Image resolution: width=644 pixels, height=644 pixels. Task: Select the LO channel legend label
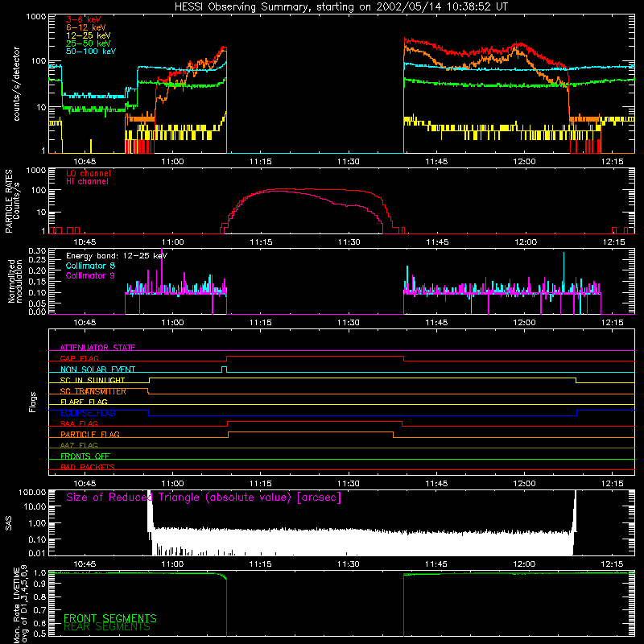(x=88, y=173)
